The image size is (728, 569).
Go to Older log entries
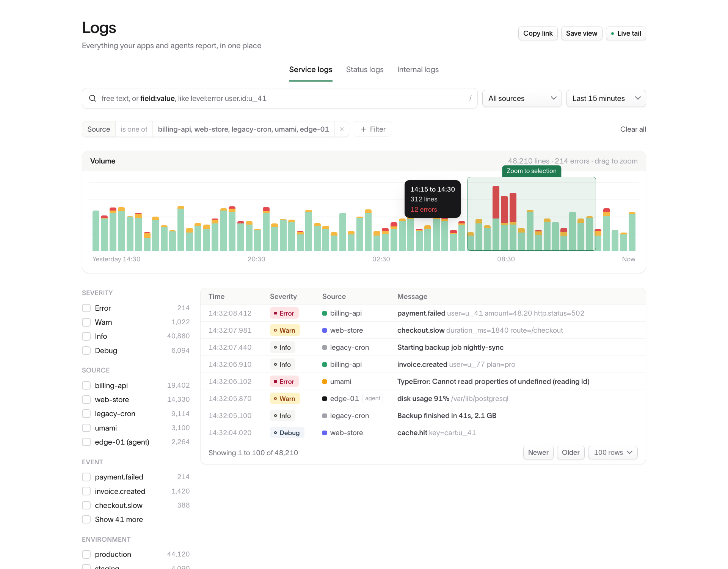click(570, 453)
